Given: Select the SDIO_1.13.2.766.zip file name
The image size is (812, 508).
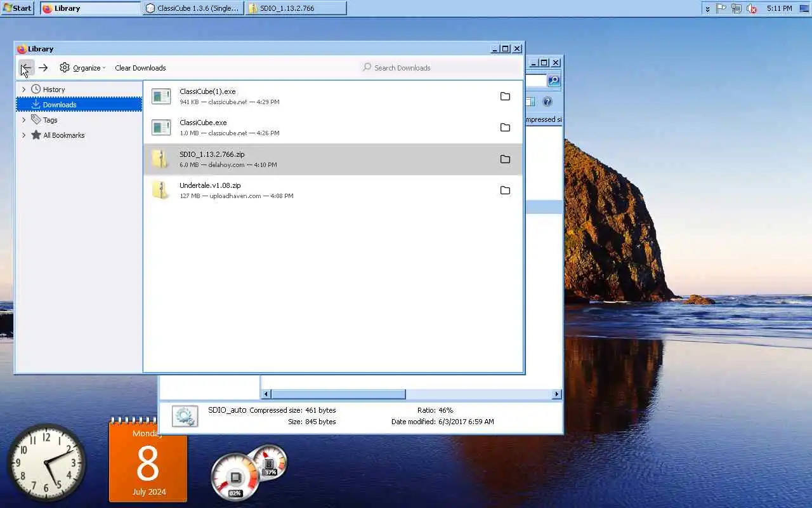Looking at the screenshot, I should coord(212,154).
